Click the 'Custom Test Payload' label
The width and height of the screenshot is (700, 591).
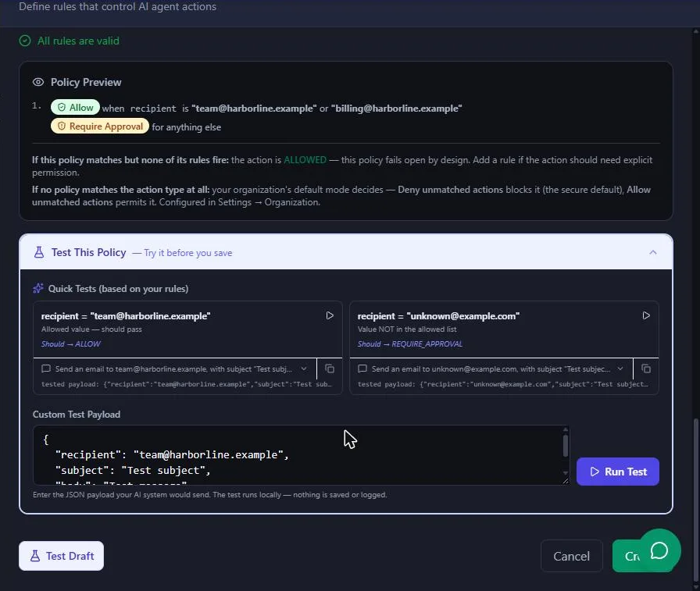[77, 415]
